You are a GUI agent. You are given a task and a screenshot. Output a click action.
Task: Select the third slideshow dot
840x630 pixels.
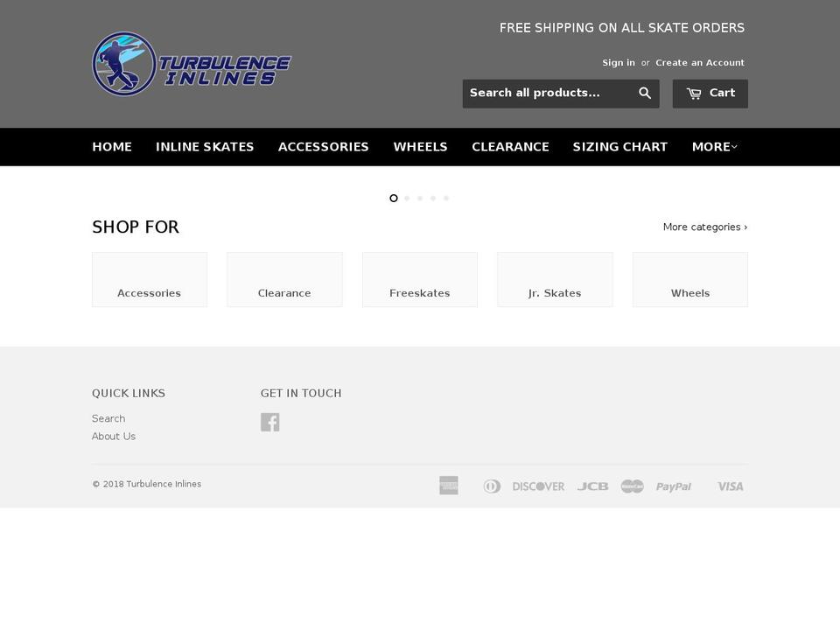420,199
